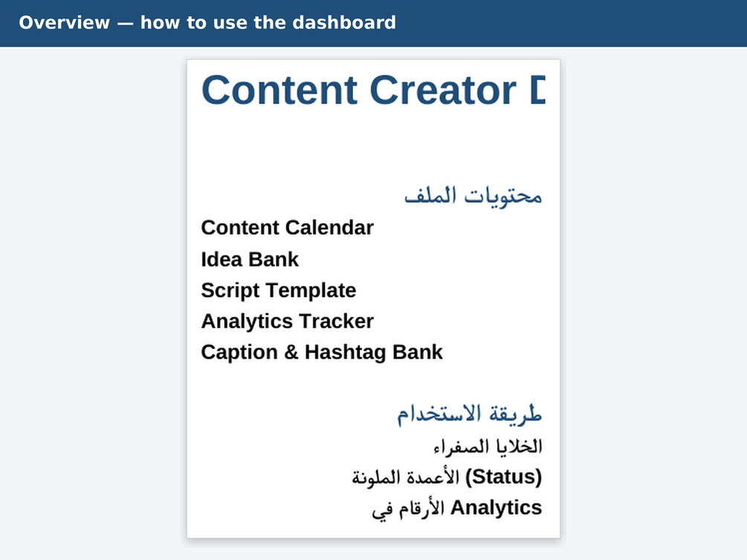
Task: Click the bold "Analytics" word in the last line
Action: (x=496, y=507)
